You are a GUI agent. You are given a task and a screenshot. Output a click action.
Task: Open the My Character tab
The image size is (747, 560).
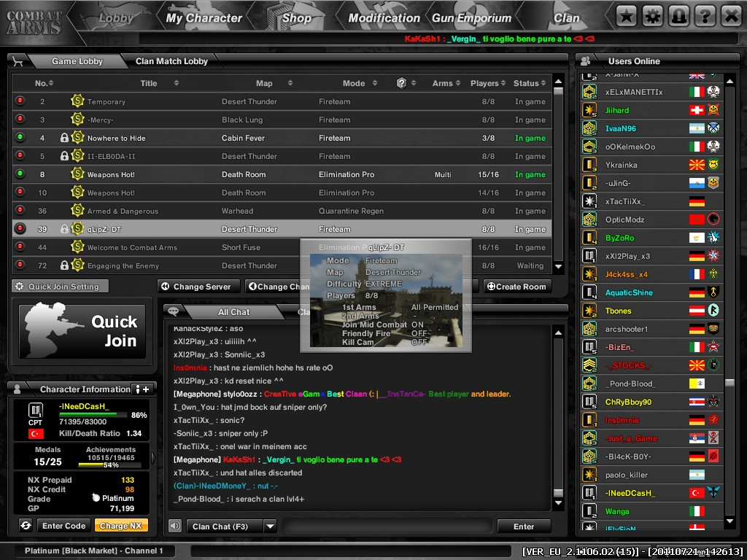coord(204,18)
